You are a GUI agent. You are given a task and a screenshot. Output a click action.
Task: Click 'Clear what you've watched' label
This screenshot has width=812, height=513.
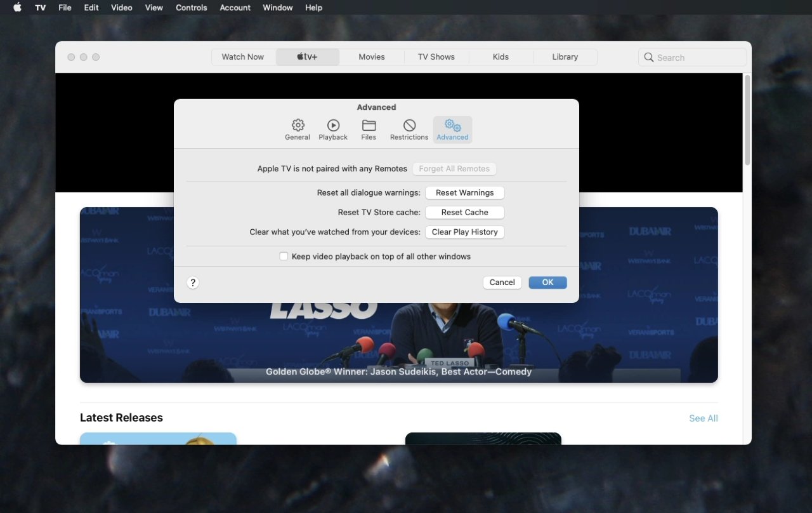point(335,232)
